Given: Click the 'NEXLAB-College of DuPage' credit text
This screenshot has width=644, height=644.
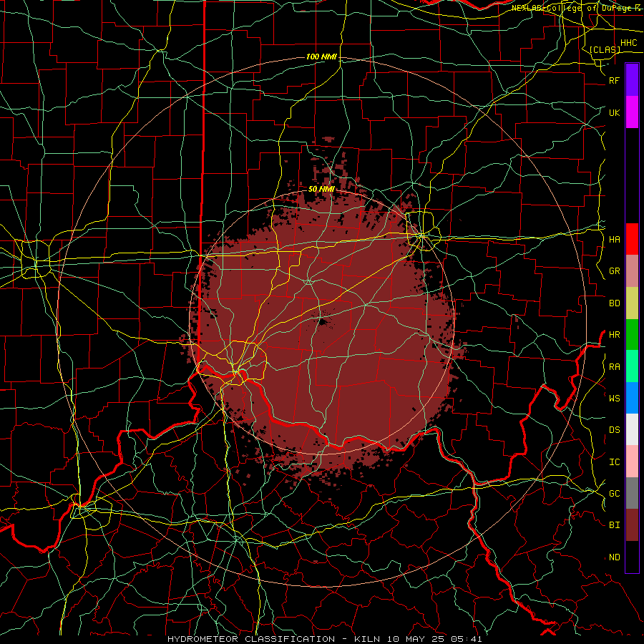Looking at the screenshot, I should tap(572, 8).
